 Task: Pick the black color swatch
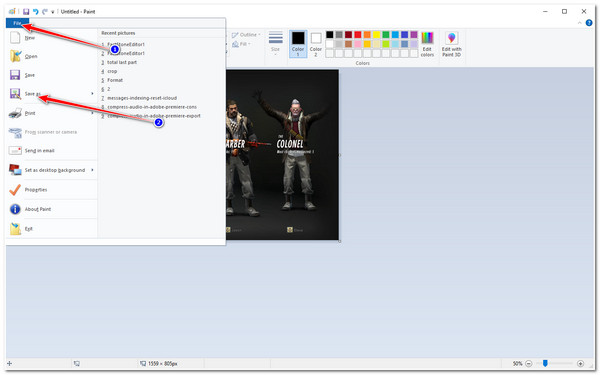(329, 35)
